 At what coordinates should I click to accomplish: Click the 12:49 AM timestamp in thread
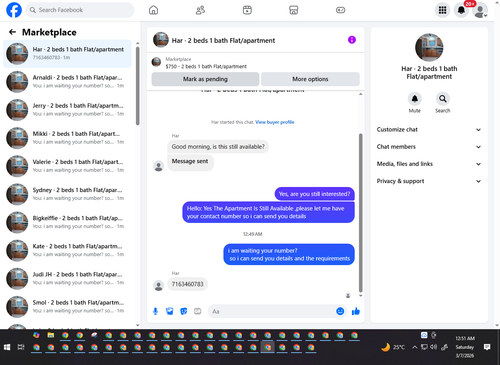point(252,234)
